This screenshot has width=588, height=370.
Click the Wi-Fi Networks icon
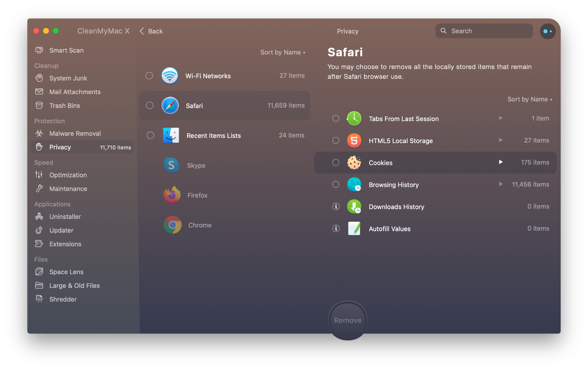tap(170, 76)
